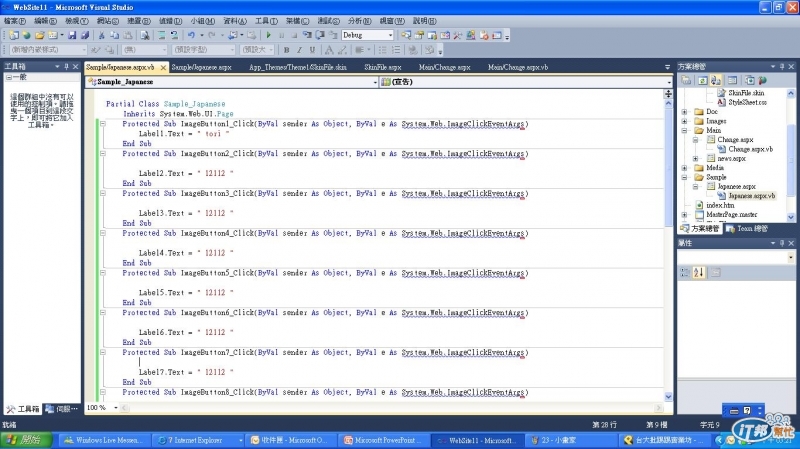
Task: Click the Bold formatting icon
Action: pos(286,50)
